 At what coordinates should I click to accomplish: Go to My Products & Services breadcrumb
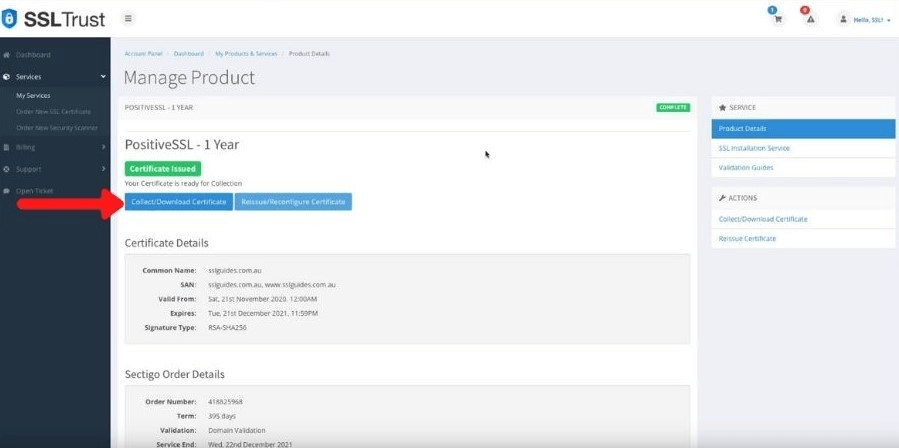[x=247, y=53]
